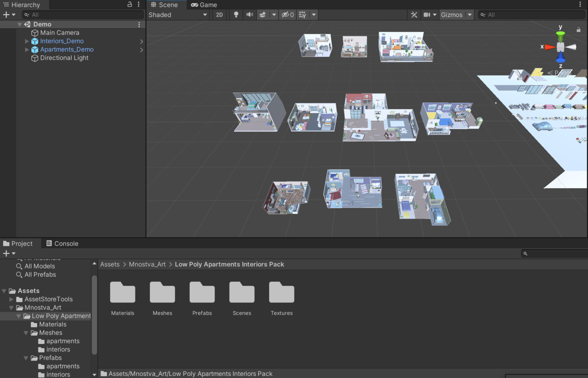Select apartments folder under Meshes

[63, 341]
